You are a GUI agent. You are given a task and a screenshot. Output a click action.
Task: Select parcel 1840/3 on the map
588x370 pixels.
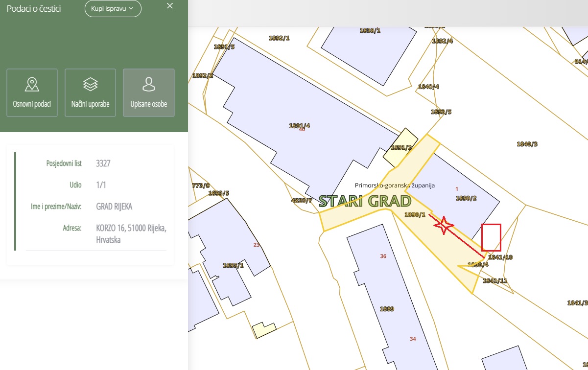527,144
